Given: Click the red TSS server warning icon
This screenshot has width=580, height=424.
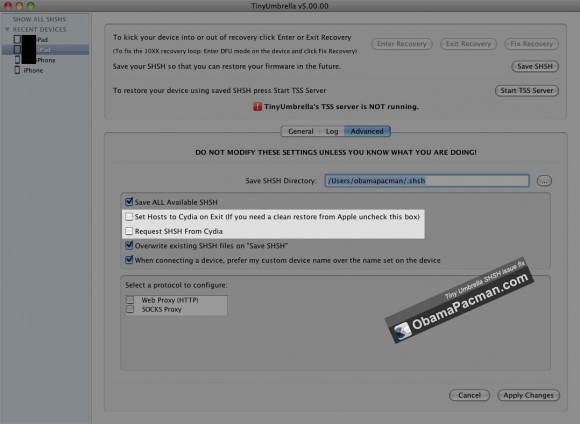Looking at the screenshot, I should tap(257, 107).
